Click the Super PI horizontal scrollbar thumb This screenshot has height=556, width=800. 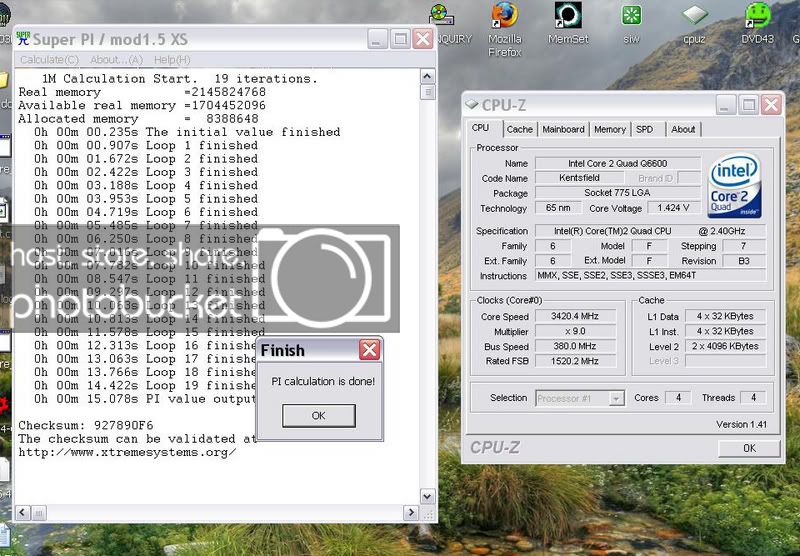(x=39, y=513)
